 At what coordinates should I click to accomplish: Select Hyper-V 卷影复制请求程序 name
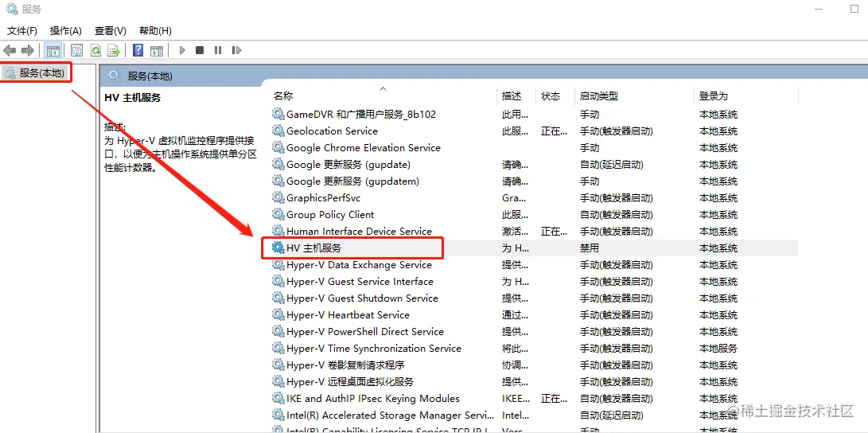pos(344,365)
